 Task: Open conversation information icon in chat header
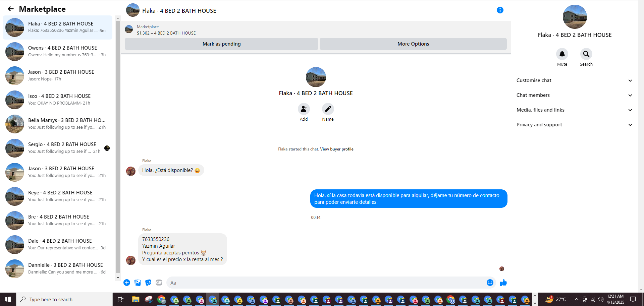tap(500, 10)
